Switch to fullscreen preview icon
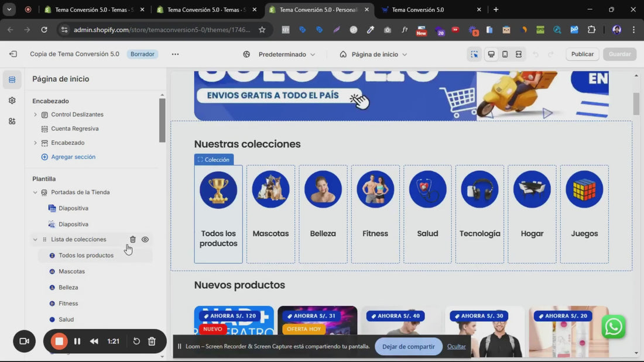This screenshot has width=644, height=362. click(519, 54)
